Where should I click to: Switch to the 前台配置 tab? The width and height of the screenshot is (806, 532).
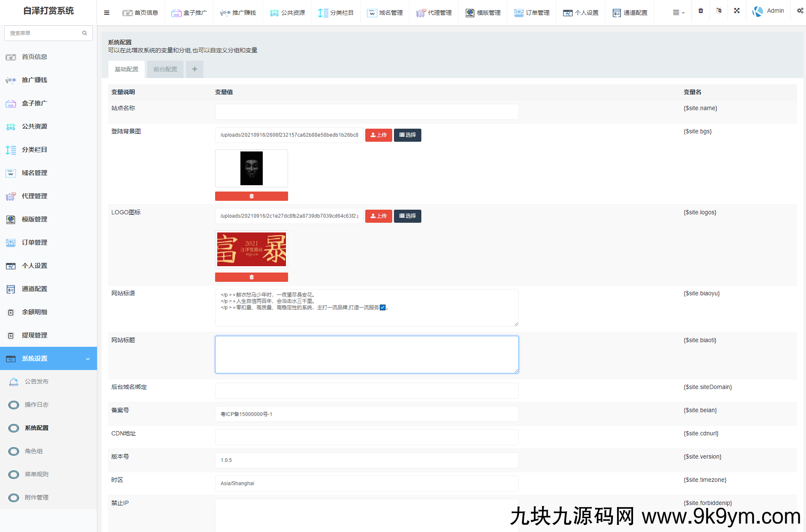(x=165, y=69)
